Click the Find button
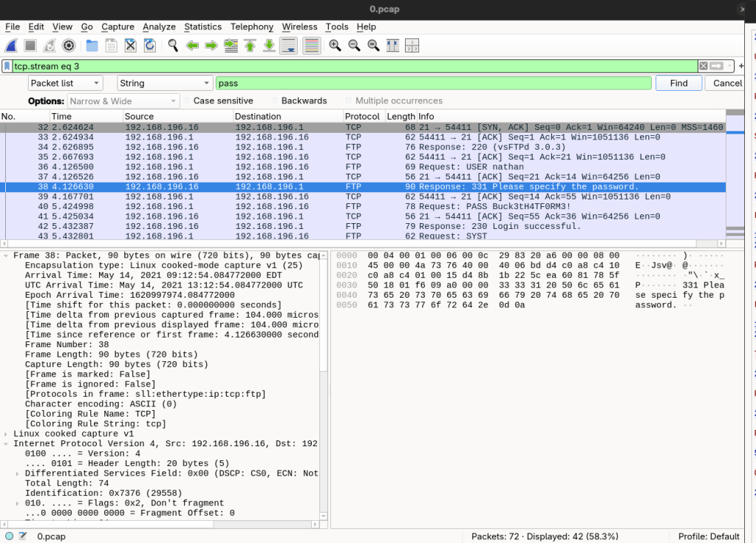Screen dimensions: 756x543 678,83
